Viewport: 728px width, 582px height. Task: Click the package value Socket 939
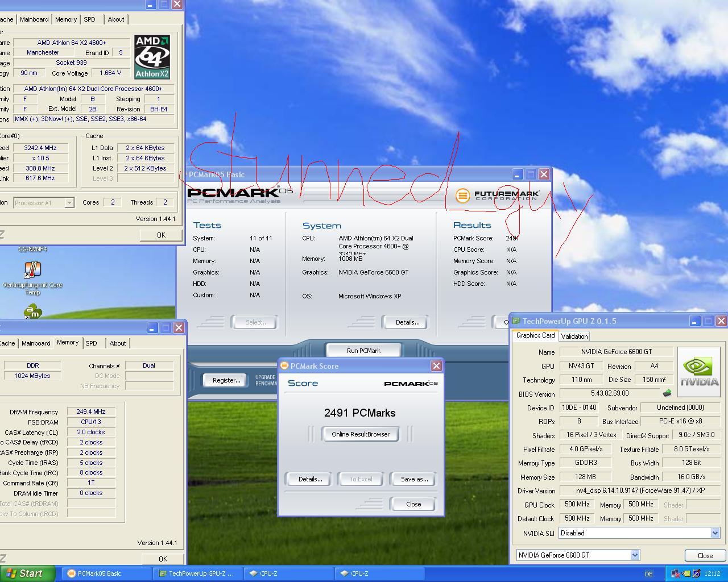[71, 63]
